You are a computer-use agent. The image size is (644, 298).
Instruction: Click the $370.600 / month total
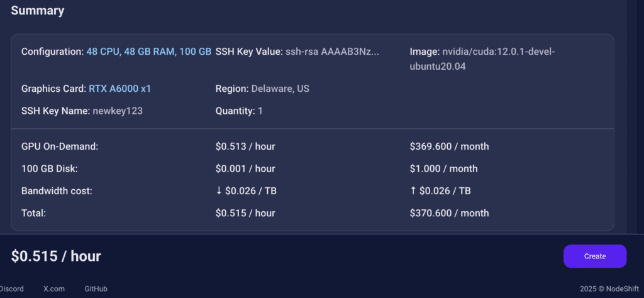(x=449, y=213)
